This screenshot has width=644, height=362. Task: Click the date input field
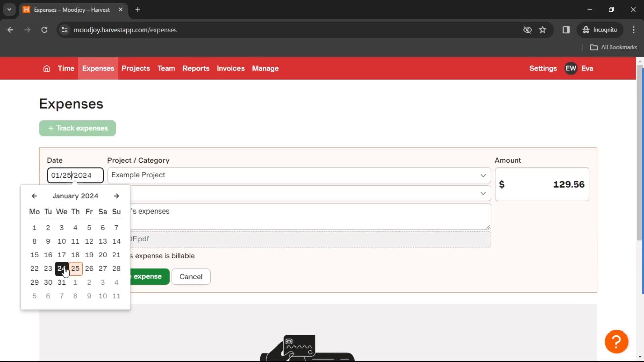(x=75, y=175)
